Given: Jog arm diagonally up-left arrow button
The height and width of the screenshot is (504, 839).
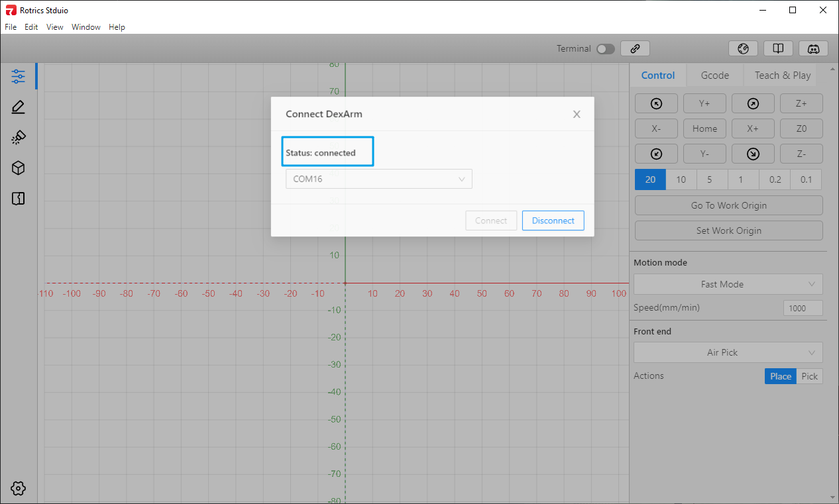Looking at the screenshot, I should pyautogui.click(x=656, y=103).
